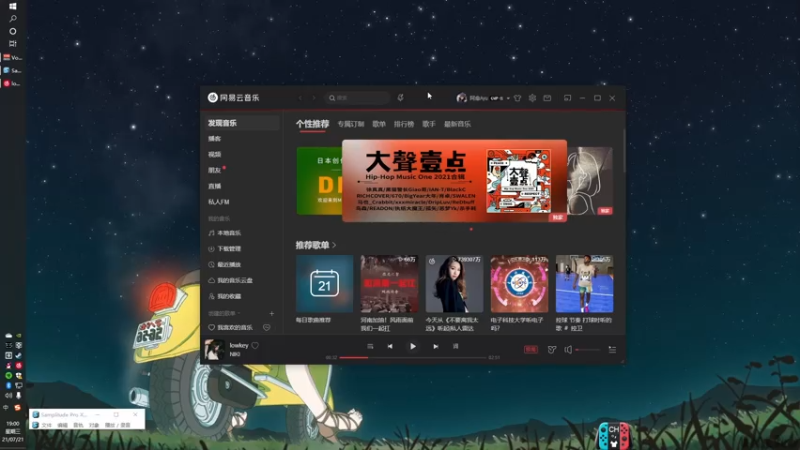Image resolution: width=800 pixels, height=450 pixels.
Task: Show the sketch-art banner on the right
Action: click(590, 181)
